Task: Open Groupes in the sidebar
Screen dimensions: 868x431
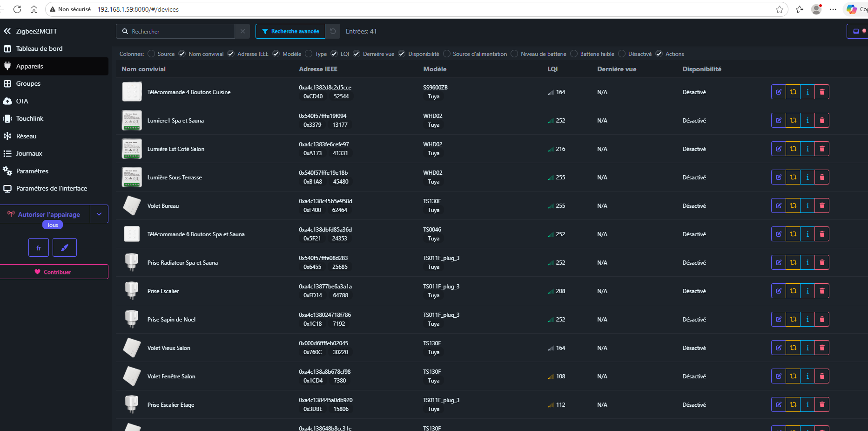Action: [28, 84]
